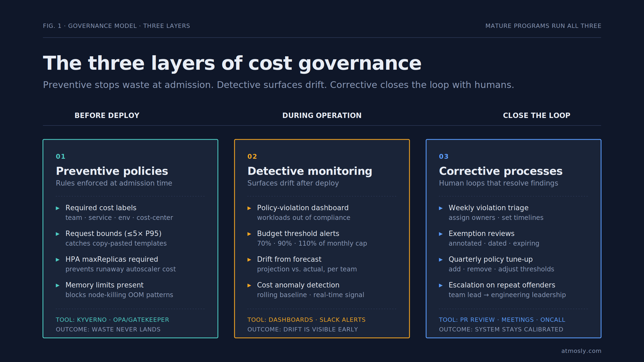Screen dimensions: 644x362
Task: Click the arrow bullet beside Memory limits present
Action: [x=57, y=285]
